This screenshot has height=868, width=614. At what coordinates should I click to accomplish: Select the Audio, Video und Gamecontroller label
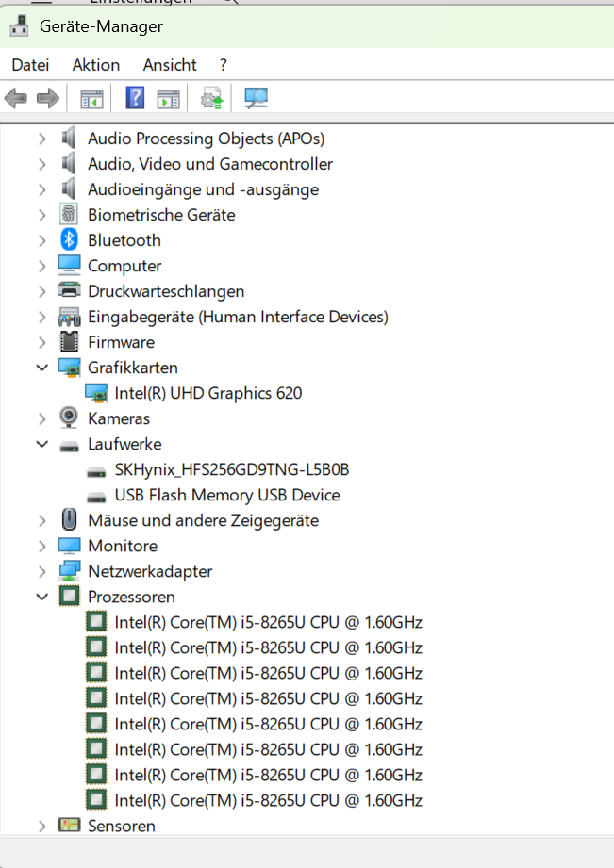coord(210,164)
